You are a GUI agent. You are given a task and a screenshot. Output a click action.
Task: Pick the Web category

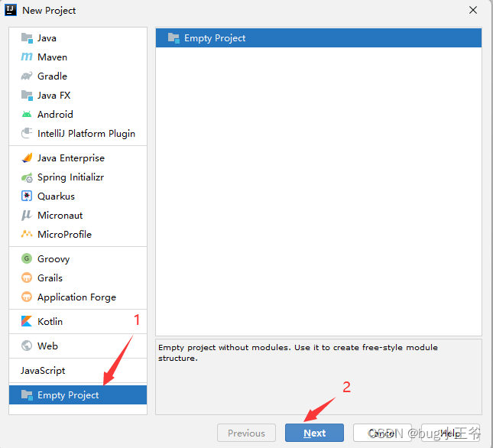coord(78,346)
